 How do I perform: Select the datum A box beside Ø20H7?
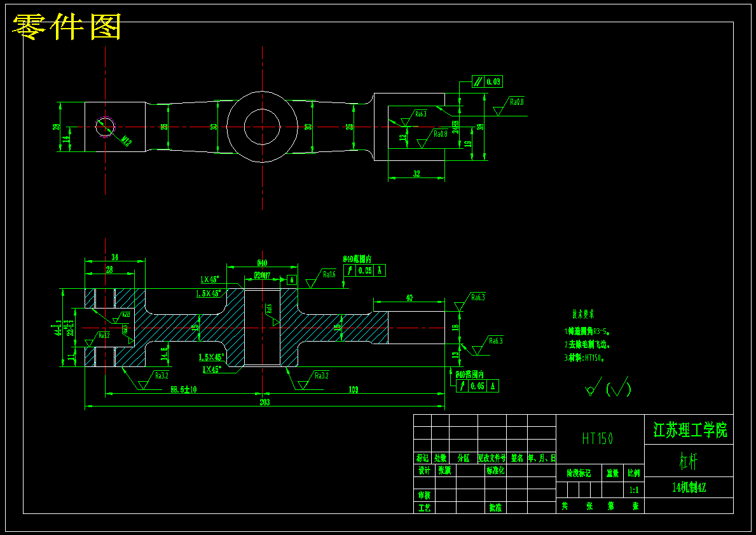(291, 280)
